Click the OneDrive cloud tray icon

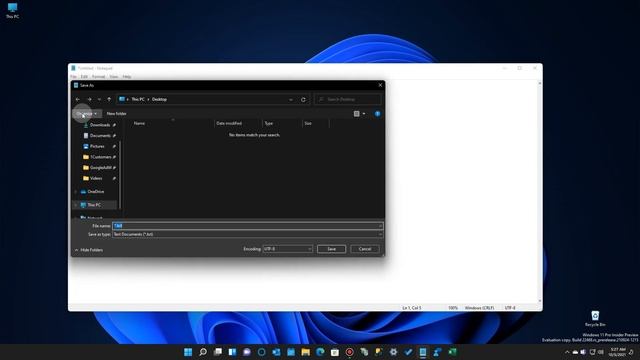tap(576, 352)
